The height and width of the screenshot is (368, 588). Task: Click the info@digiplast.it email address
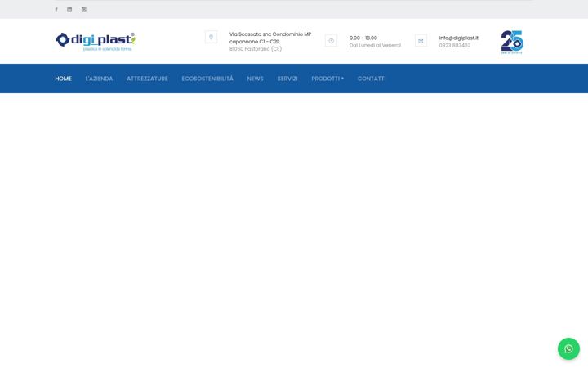(x=459, y=38)
